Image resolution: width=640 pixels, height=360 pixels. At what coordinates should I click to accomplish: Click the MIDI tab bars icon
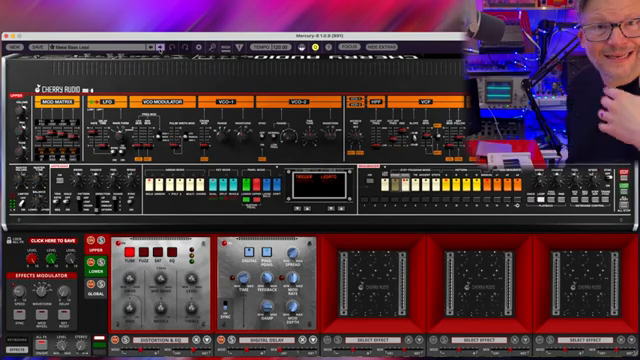(226, 48)
